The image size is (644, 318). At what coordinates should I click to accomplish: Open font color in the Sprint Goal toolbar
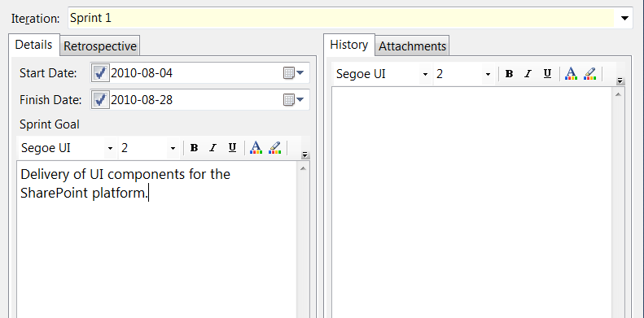256,148
